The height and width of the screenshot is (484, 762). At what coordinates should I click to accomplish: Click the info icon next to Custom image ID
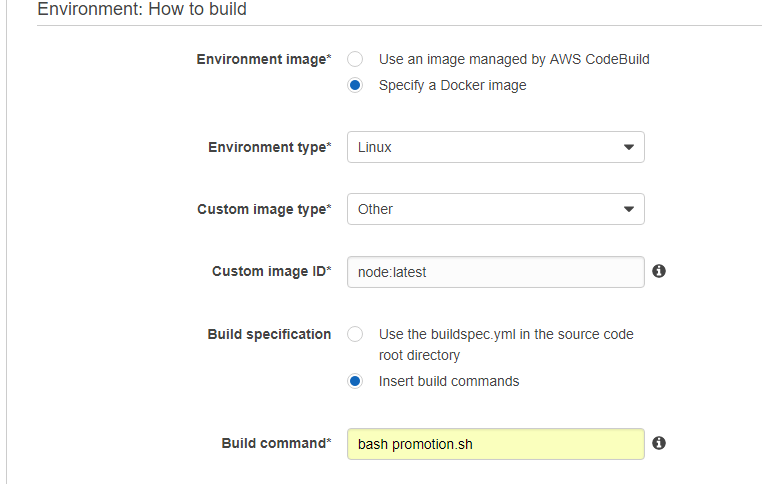coord(659,271)
